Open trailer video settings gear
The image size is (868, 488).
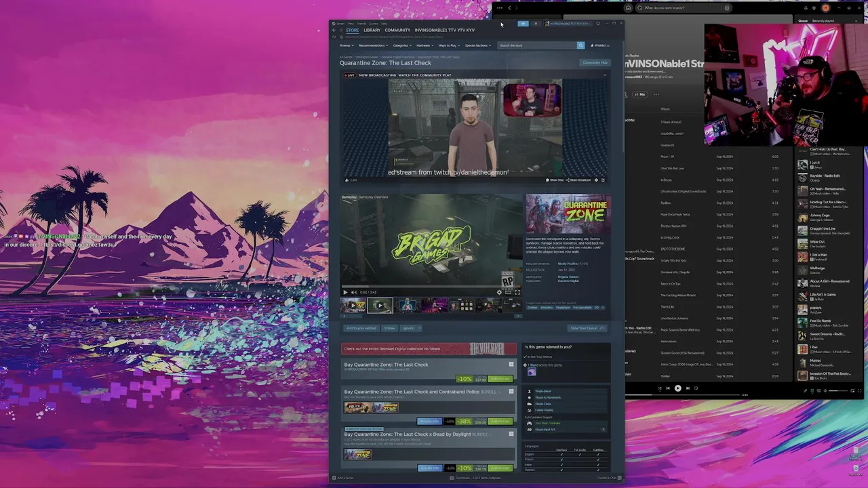point(499,293)
